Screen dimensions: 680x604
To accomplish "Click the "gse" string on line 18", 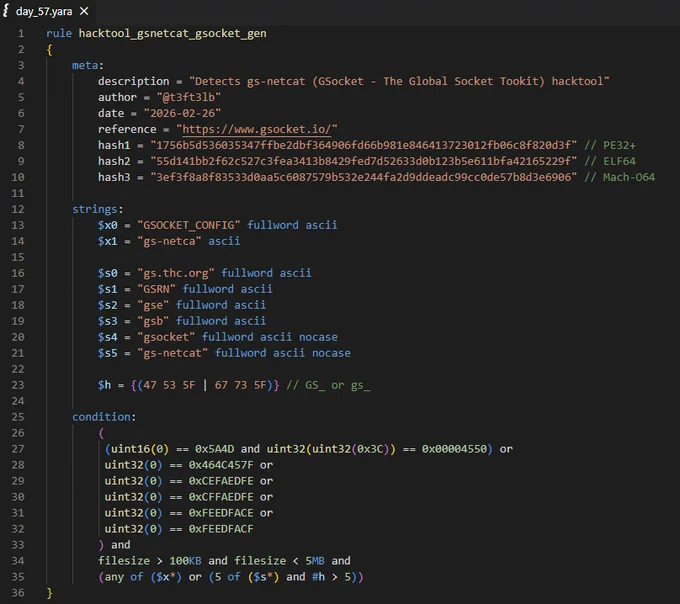I will click(x=153, y=305).
